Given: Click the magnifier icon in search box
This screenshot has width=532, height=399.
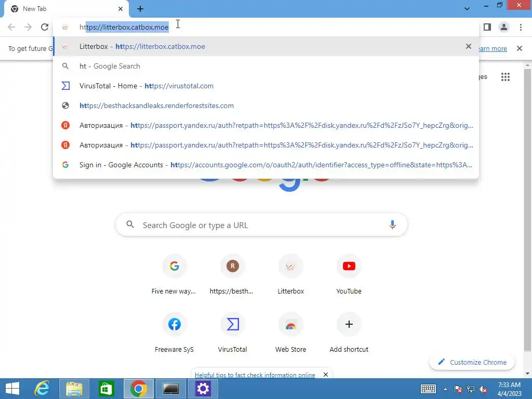Looking at the screenshot, I should tap(130, 224).
